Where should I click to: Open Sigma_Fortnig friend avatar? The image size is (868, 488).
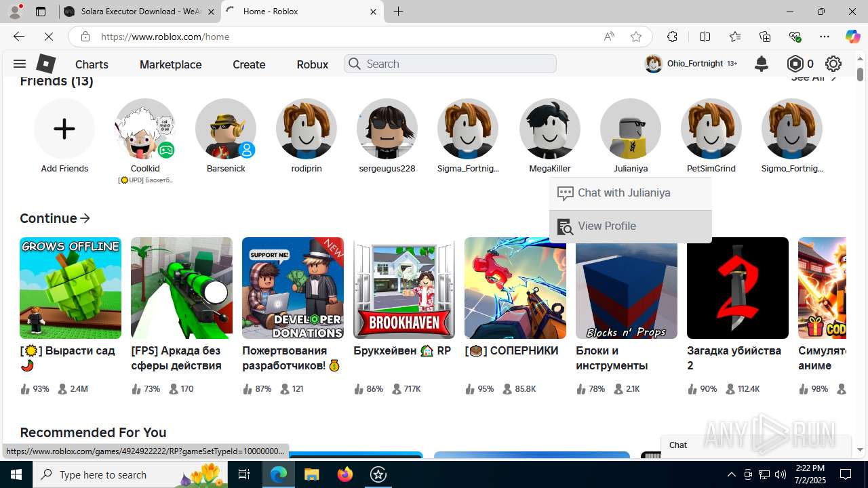(x=468, y=129)
